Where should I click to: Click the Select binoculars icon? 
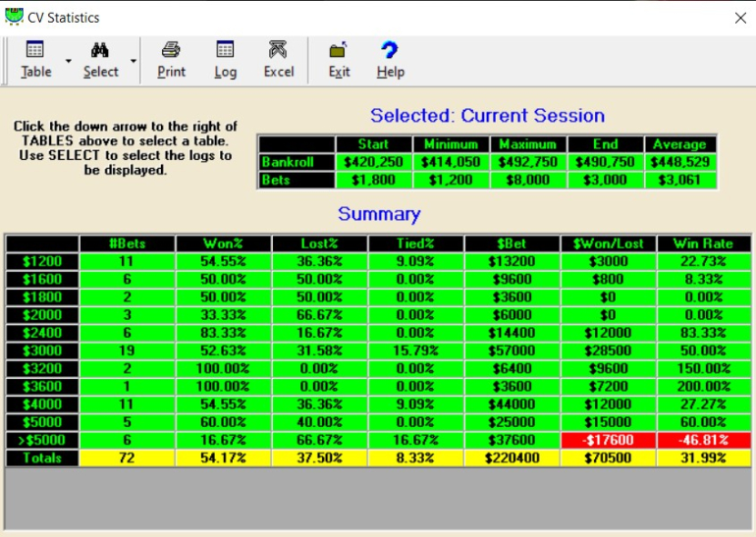tap(100, 50)
